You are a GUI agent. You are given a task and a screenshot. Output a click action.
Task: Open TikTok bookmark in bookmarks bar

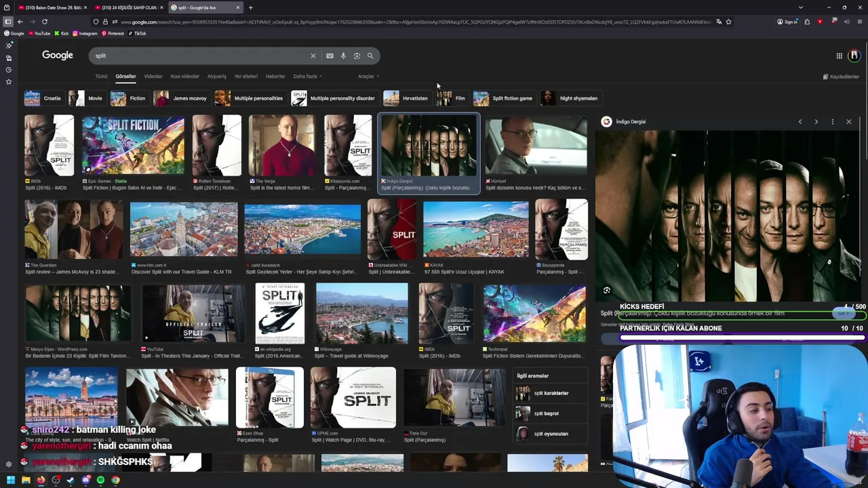(x=136, y=33)
